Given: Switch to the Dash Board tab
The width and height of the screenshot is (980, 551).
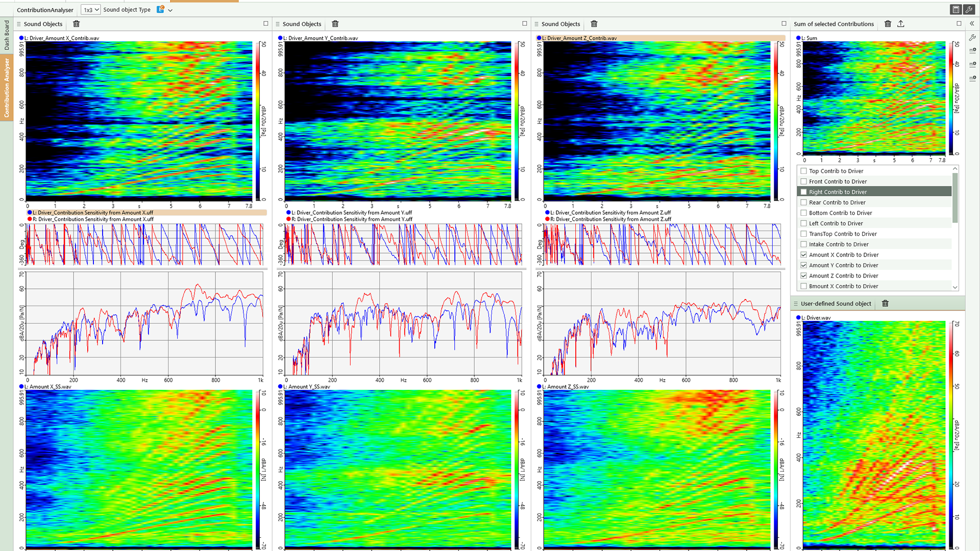Looking at the screenshot, I should (7, 35).
